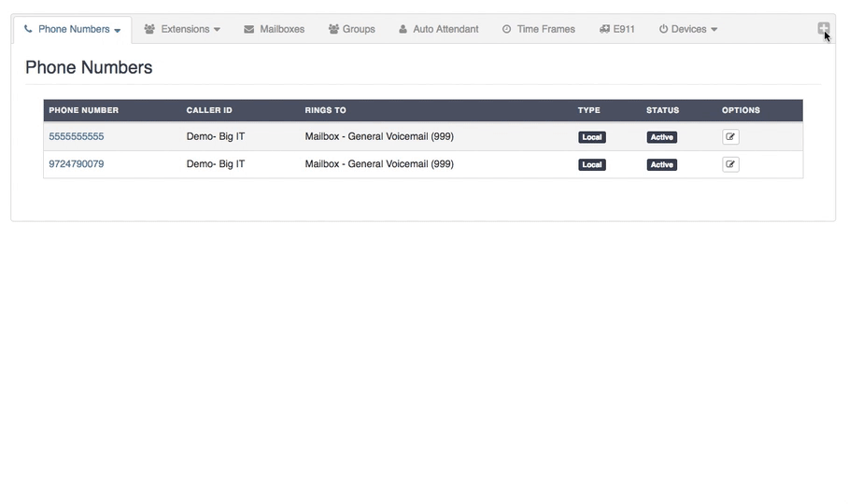Select the Time Frames tab
The width and height of the screenshot is (848, 504).
[539, 29]
